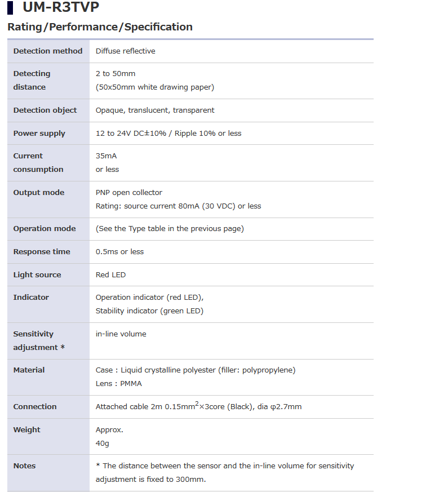
Task: Select the PNP open collector text
Action: coord(129,193)
